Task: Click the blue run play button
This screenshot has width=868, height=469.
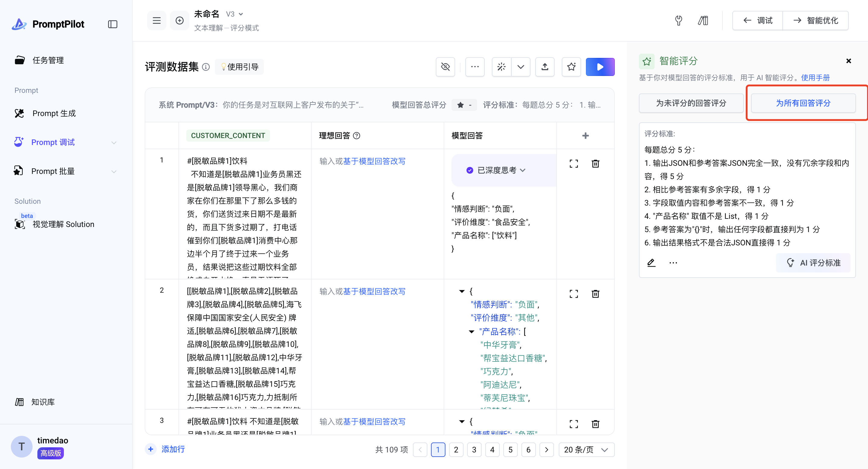Action: tap(600, 67)
